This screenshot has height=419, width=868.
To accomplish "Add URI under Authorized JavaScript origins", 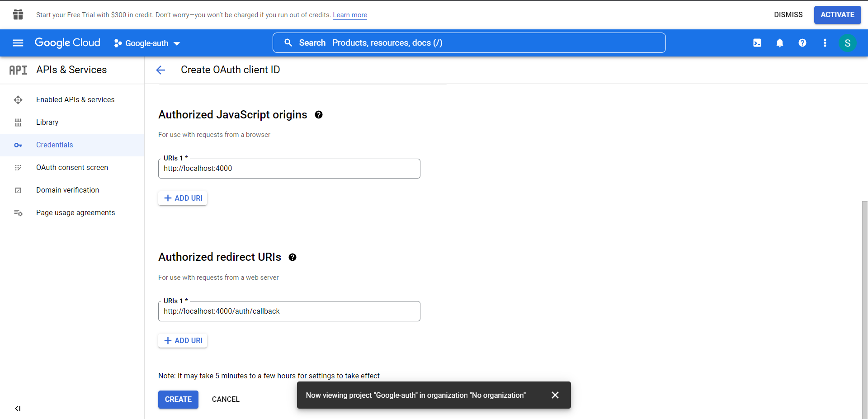I will [x=183, y=198].
